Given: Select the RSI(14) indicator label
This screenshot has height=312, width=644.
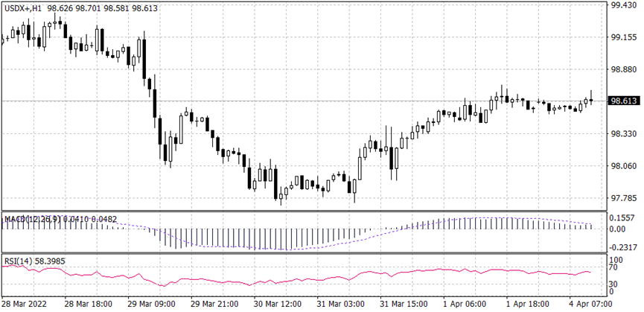Looking at the screenshot, I should (x=18, y=259).
